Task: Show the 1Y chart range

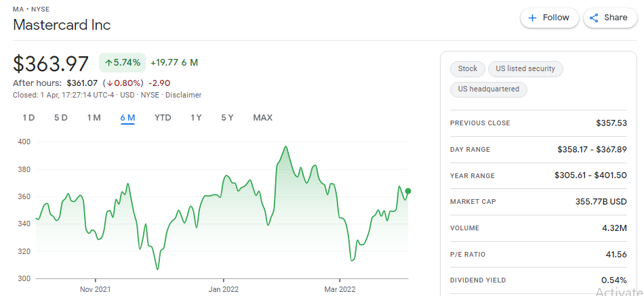Action: [x=196, y=118]
